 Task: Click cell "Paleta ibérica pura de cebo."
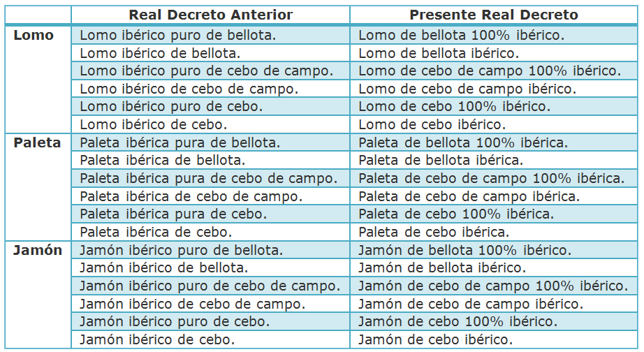(x=174, y=214)
